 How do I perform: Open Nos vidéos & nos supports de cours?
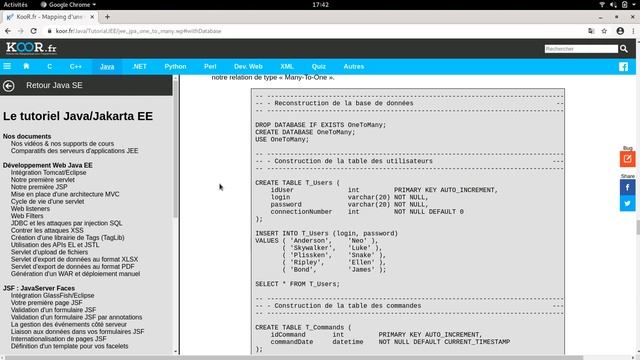(62, 144)
